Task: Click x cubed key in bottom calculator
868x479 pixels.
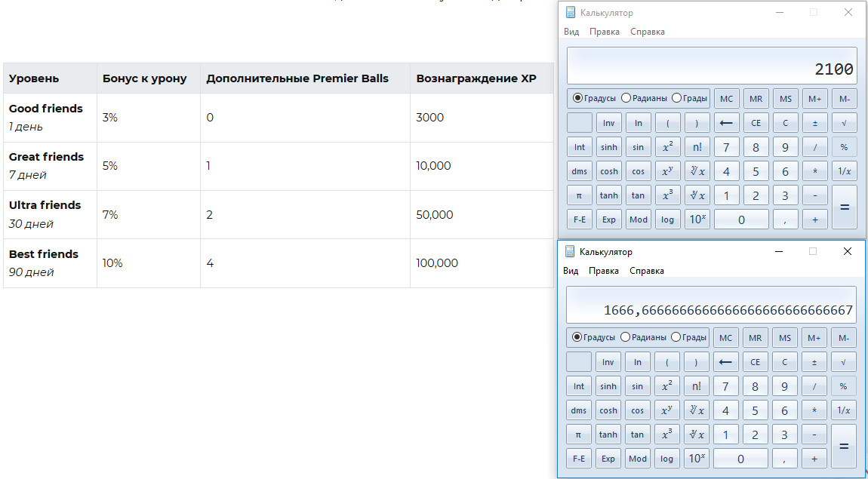Action: tap(666, 434)
